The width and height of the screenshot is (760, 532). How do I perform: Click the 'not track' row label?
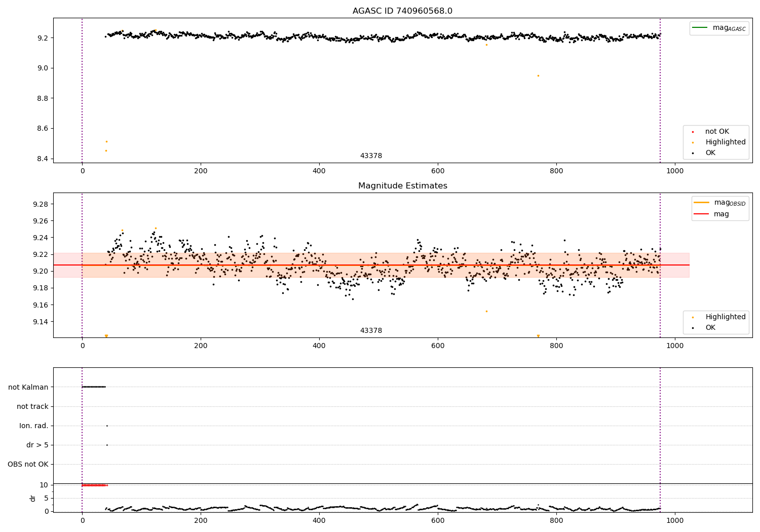tap(32, 407)
